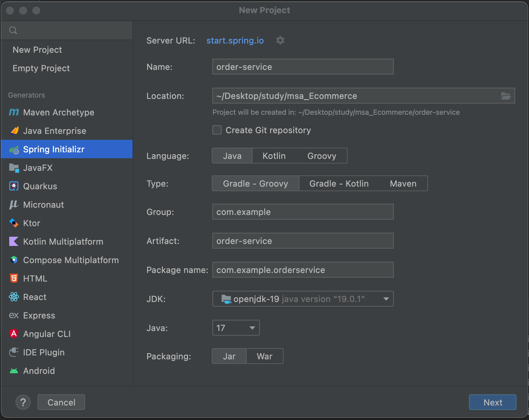Select Spring Initializr generator
Viewport: 529px width, 420px height.
click(67, 149)
